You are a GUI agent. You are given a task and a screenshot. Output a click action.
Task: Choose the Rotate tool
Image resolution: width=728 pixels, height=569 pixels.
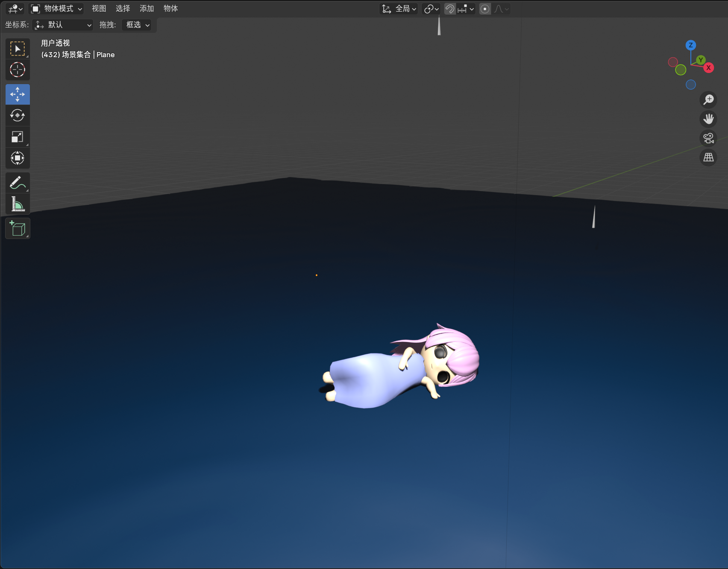[x=18, y=115]
